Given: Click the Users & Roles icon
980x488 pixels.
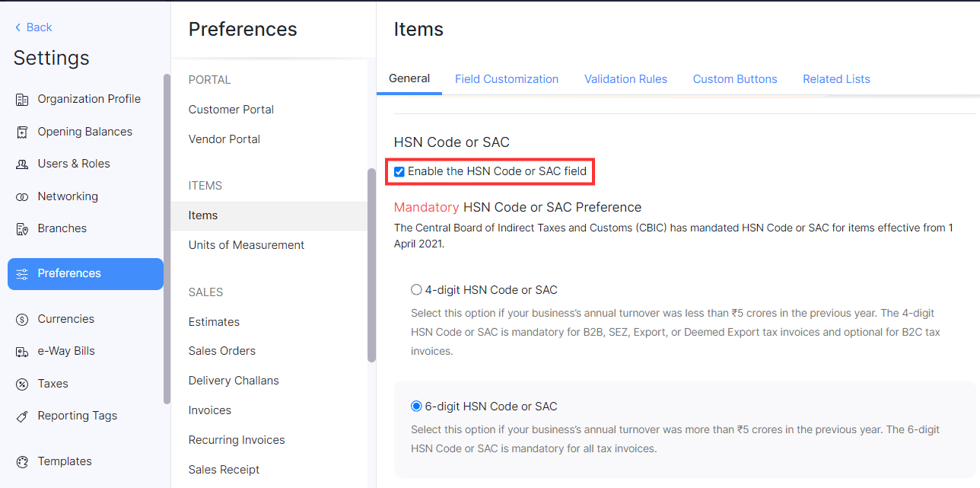Looking at the screenshot, I should pos(24,163).
